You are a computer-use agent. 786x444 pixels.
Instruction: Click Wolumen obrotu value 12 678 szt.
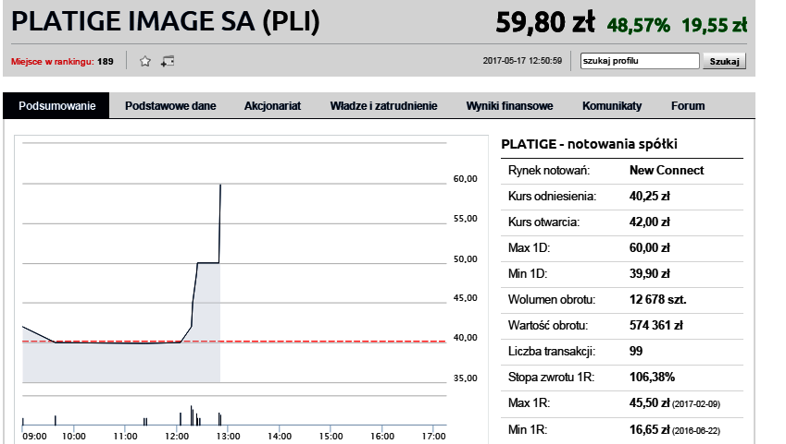[658, 300]
